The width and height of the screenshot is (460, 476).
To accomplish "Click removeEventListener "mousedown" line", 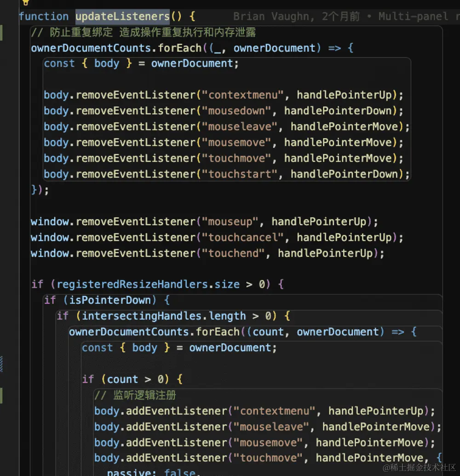I will click(224, 111).
